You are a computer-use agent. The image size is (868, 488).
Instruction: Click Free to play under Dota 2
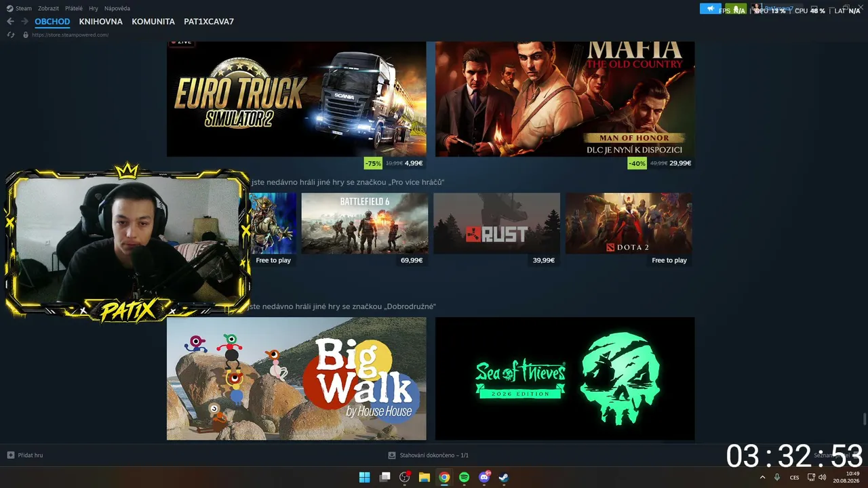669,260
